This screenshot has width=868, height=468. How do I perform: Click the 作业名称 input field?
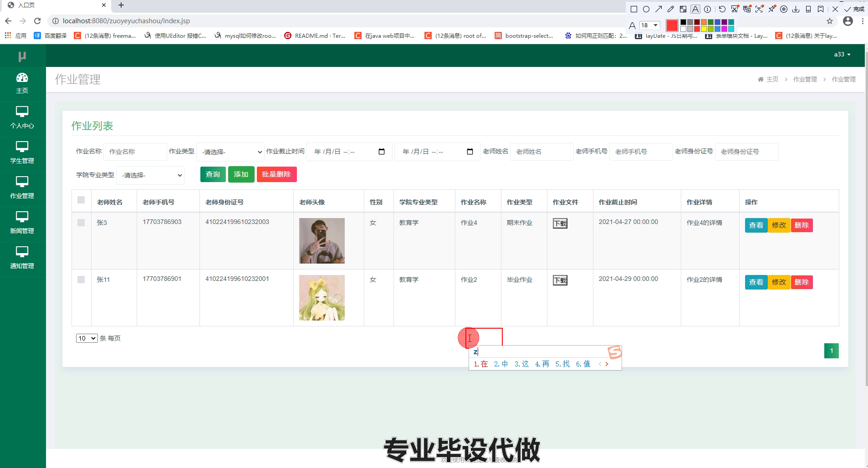coord(135,152)
